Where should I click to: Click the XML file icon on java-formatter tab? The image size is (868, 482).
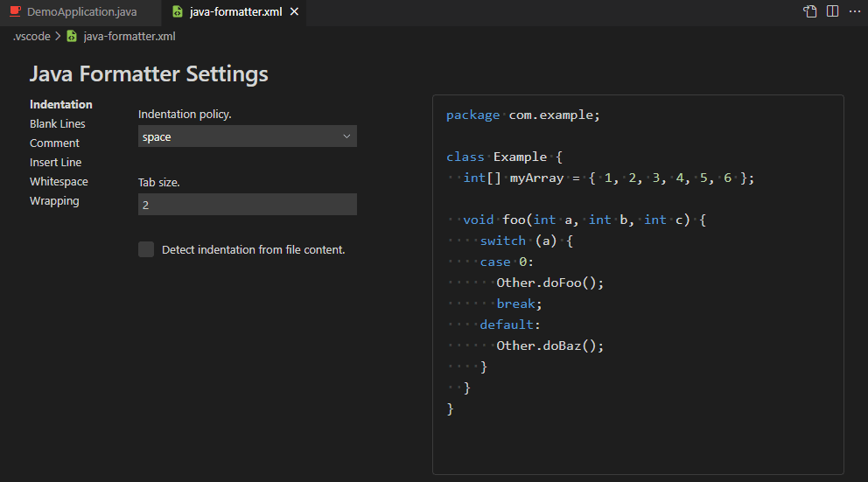(x=177, y=11)
